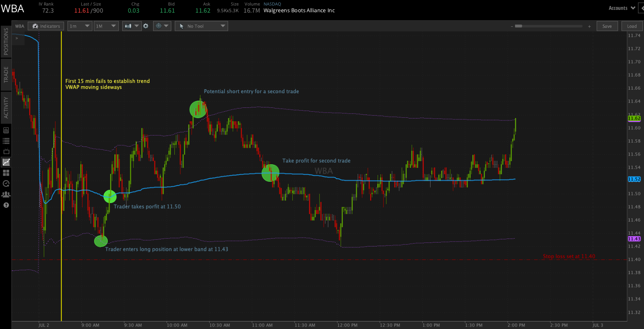Image resolution: width=644 pixels, height=329 pixels.
Task: Click the Load chart button
Action: 632,26
